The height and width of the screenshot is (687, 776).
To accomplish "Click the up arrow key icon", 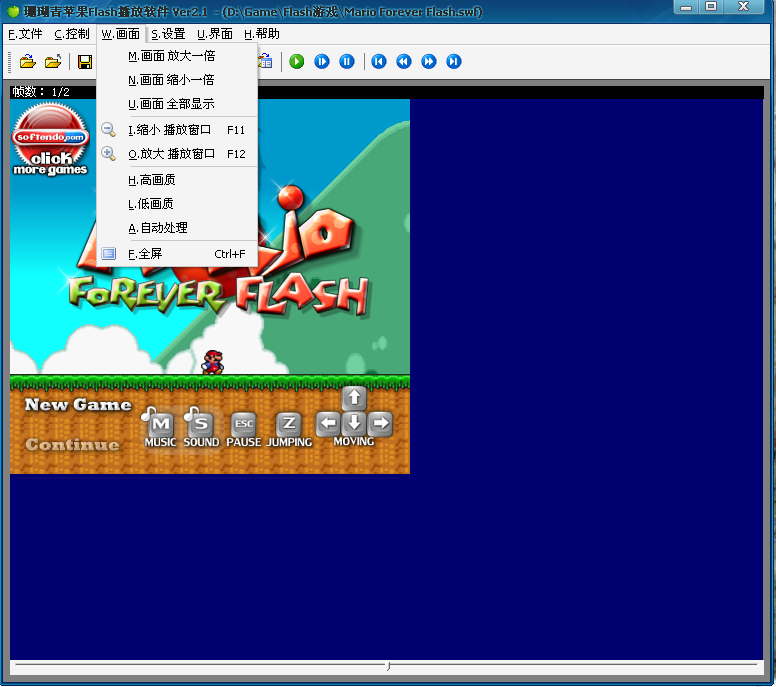I will click(354, 398).
